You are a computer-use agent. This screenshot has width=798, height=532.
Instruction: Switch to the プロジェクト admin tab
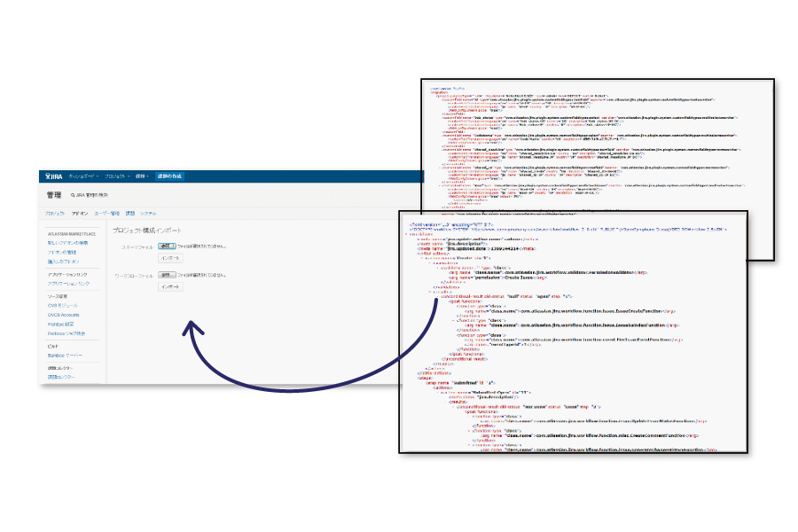pos(55,214)
